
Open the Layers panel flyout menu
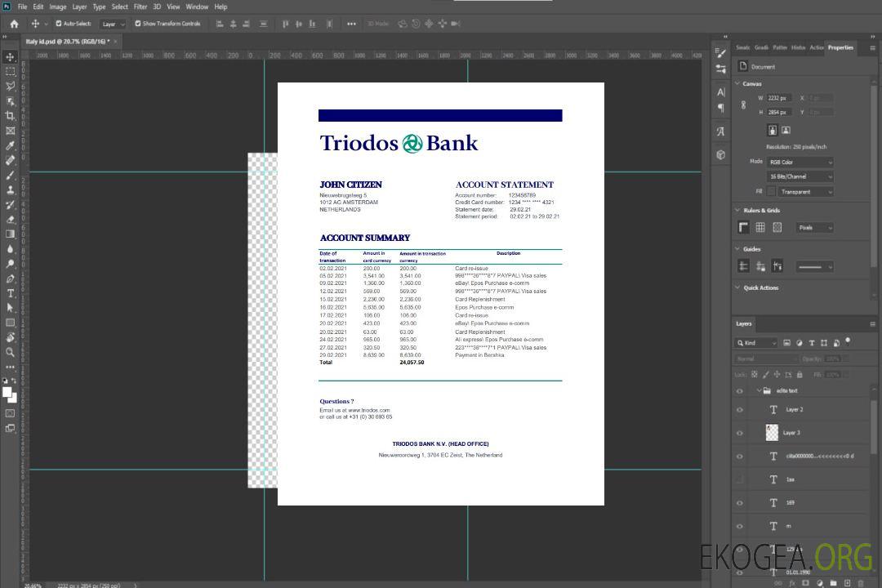click(x=872, y=324)
